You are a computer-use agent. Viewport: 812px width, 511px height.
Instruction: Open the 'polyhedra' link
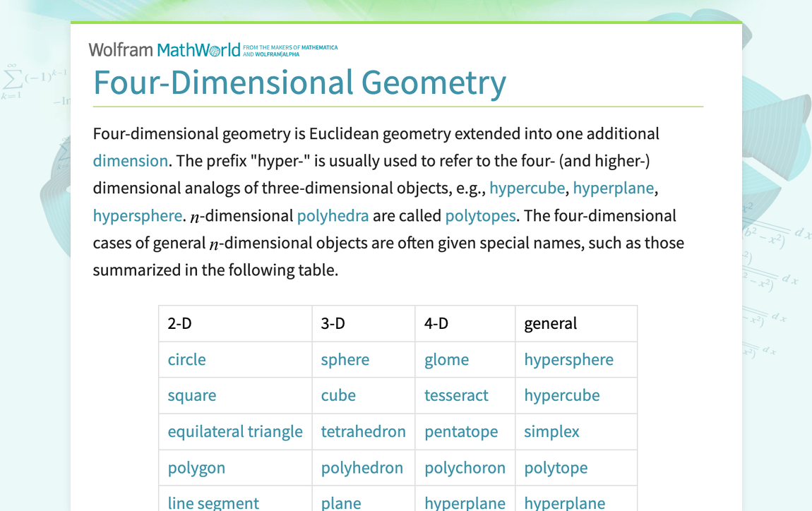(333, 216)
